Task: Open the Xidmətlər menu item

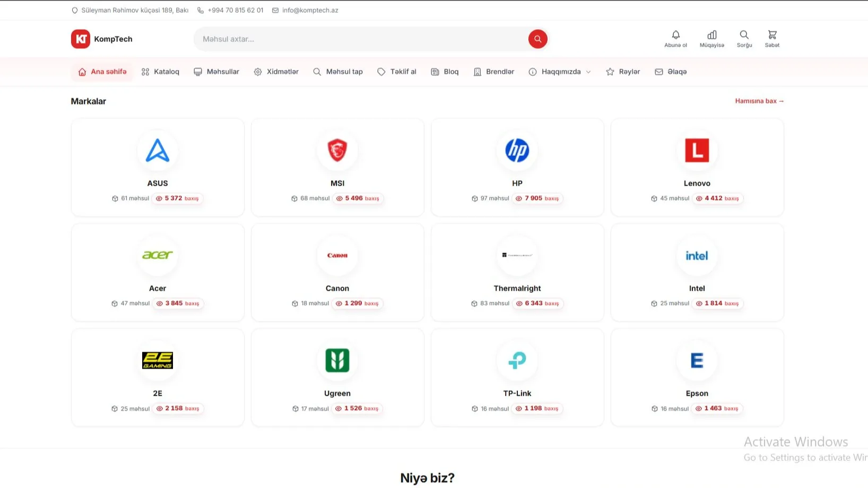Action: (x=276, y=72)
